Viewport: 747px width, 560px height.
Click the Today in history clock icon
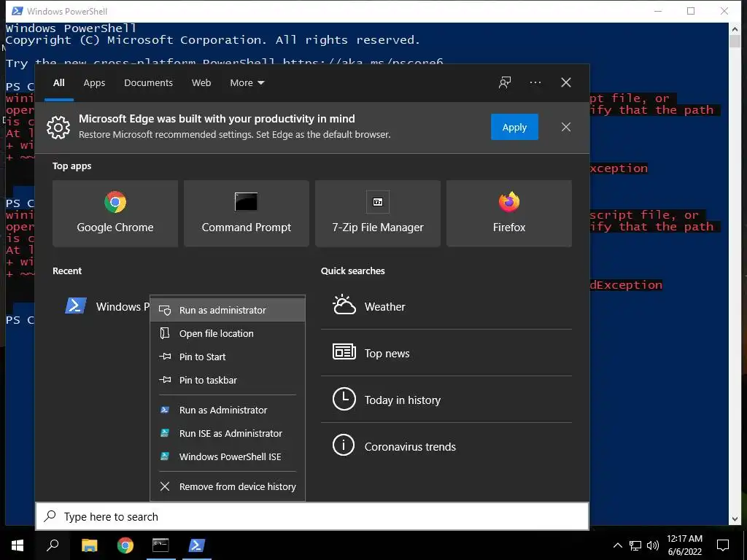pos(344,399)
